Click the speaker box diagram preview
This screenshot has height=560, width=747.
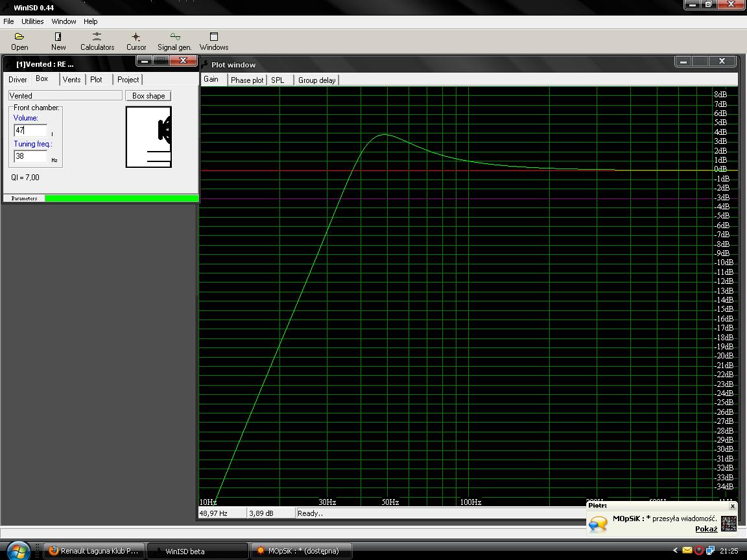(x=148, y=137)
